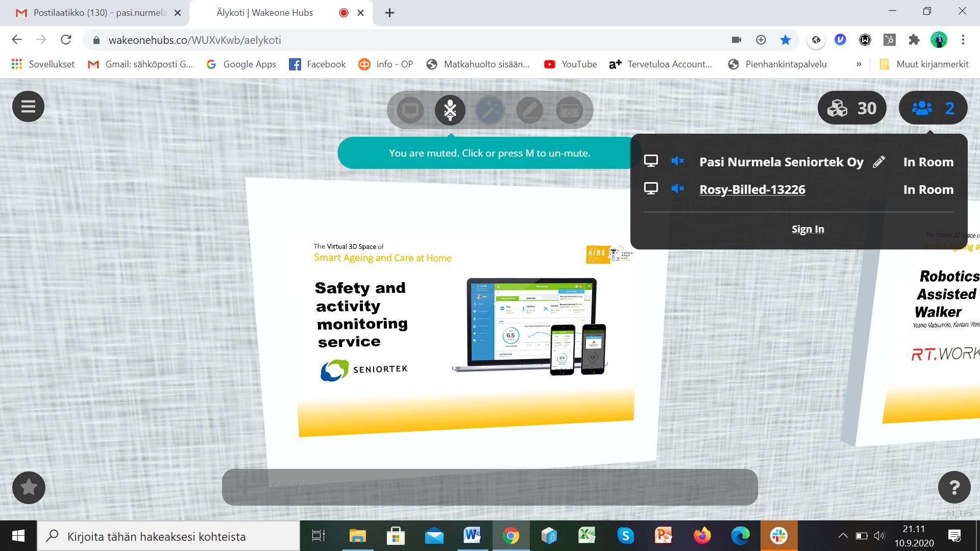Reload the current page

66,40
